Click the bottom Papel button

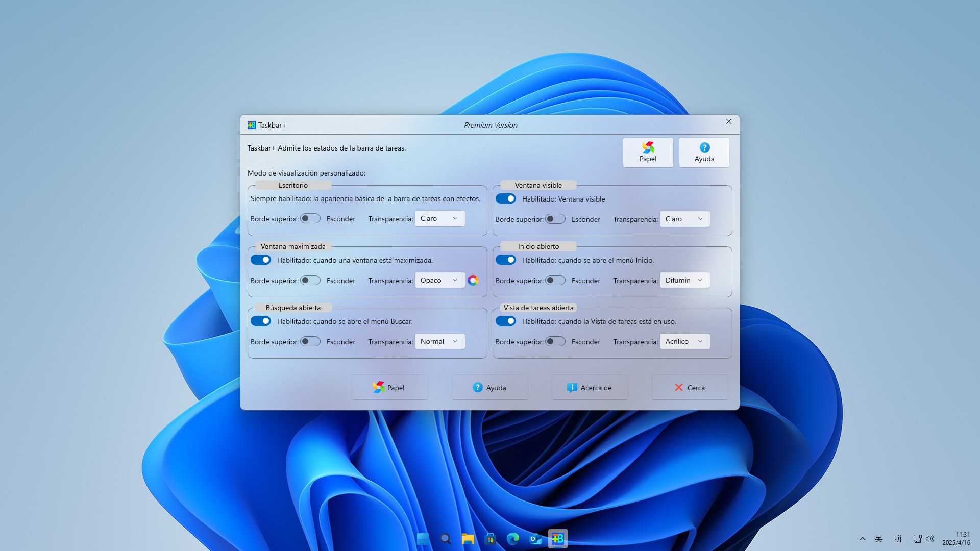(389, 387)
